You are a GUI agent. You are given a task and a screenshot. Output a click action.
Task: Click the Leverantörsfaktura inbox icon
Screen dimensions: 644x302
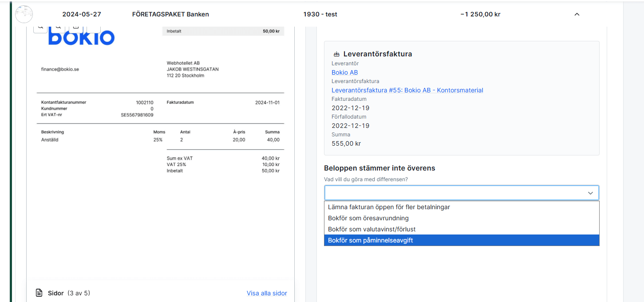[x=336, y=54]
